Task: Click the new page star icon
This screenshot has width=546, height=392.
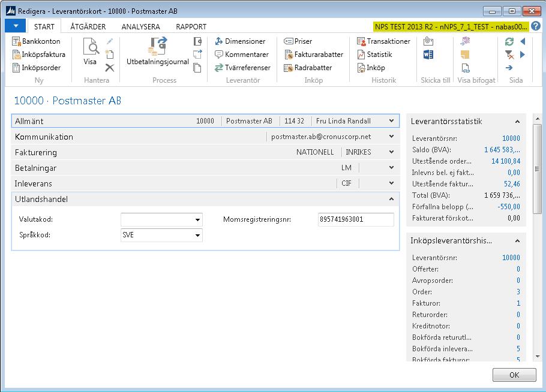Action: tap(110, 55)
